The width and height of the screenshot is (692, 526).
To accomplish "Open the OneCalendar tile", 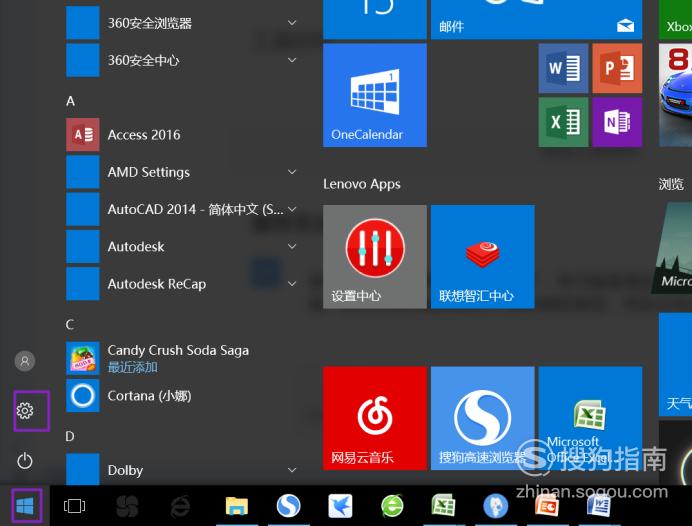I will point(375,95).
